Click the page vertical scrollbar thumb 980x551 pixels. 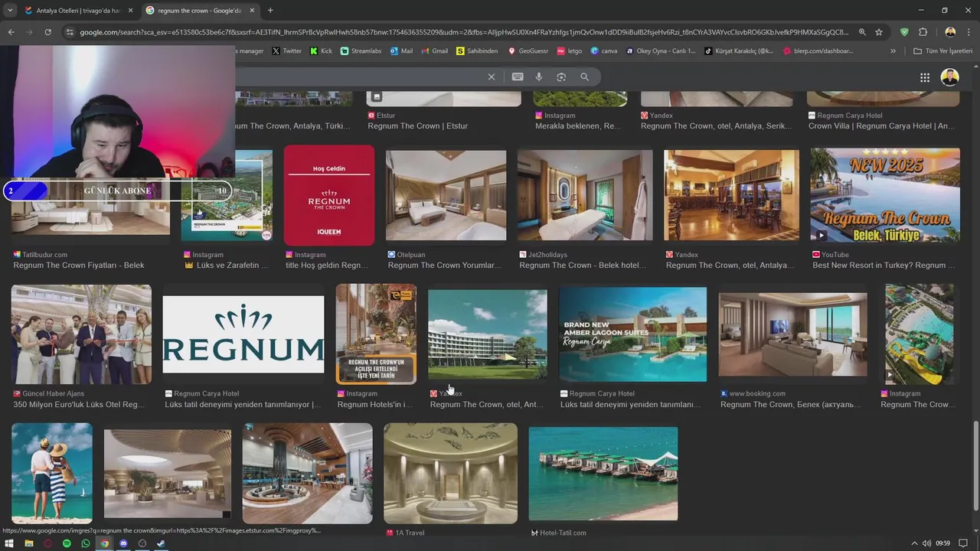coord(975,467)
